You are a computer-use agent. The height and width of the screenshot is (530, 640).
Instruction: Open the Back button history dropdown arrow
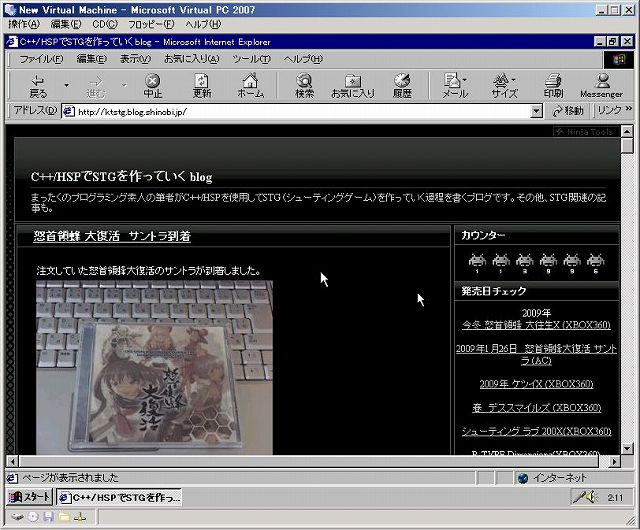tap(66, 86)
